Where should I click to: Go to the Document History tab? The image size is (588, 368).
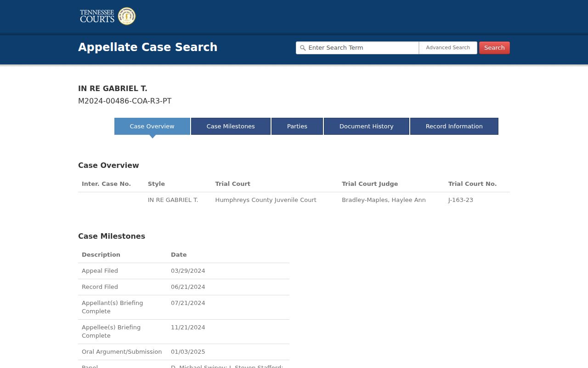(367, 126)
